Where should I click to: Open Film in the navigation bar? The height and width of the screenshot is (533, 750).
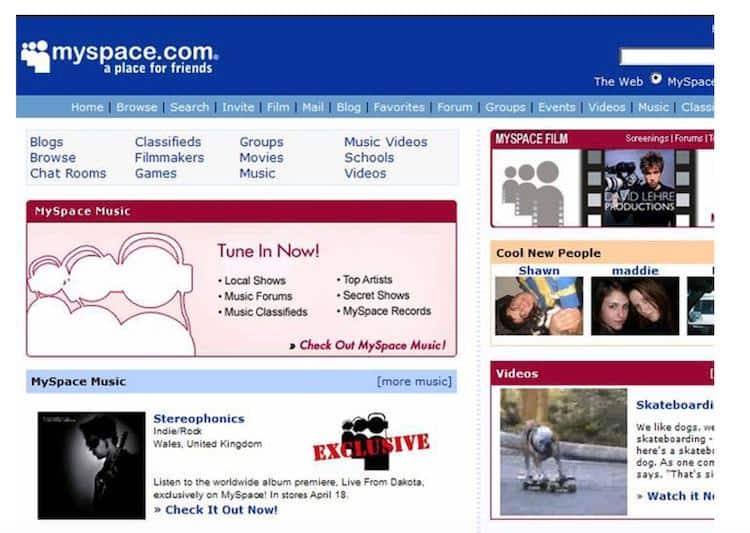pos(278,107)
